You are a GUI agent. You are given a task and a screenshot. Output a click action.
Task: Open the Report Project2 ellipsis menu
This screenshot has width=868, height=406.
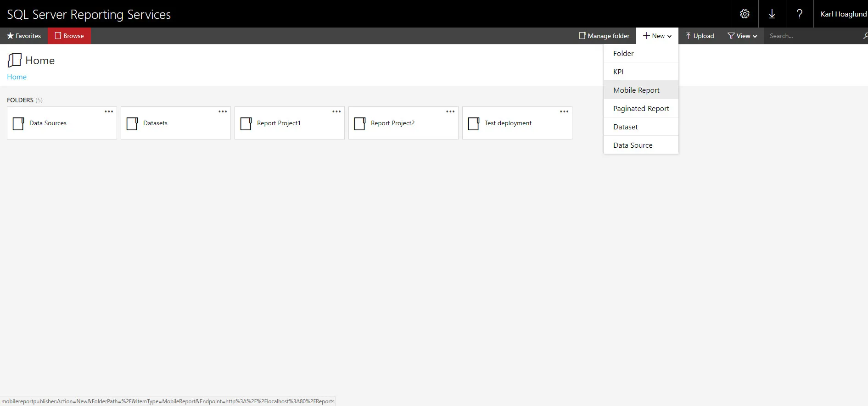coord(450,111)
